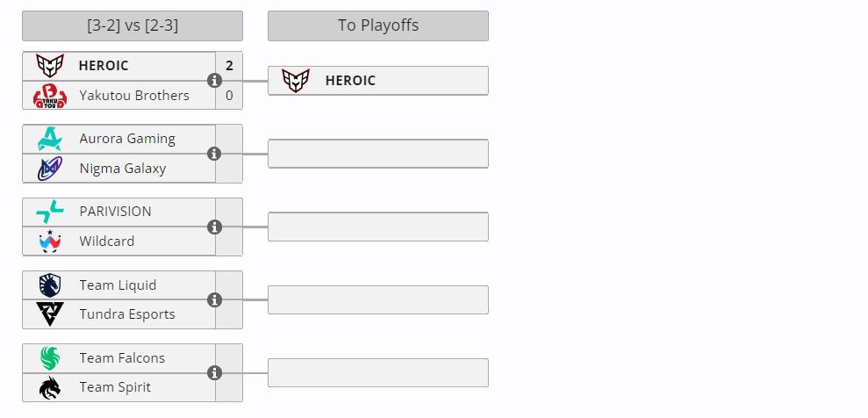
Task: Show match info for Falcons vs Spirit
Action: [214, 373]
